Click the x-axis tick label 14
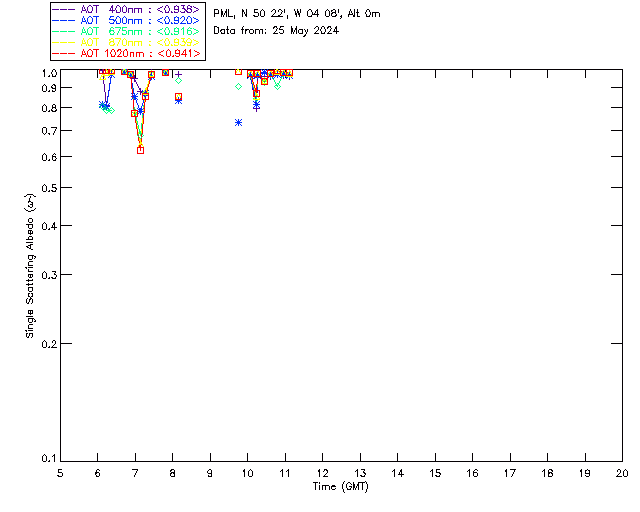640x512 pixels. (398, 473)
